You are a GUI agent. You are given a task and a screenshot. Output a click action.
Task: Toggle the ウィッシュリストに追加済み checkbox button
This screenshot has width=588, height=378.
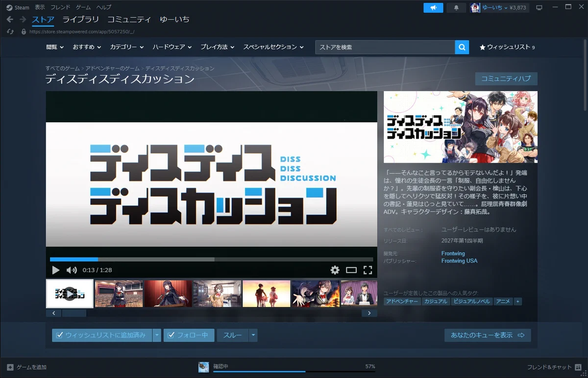point(102,335)
